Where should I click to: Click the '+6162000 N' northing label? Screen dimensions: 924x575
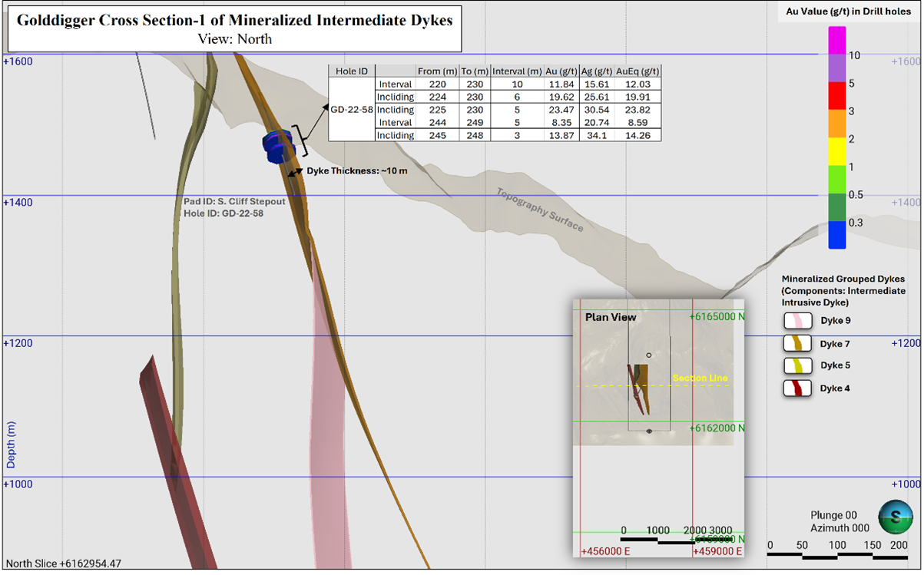717,428
